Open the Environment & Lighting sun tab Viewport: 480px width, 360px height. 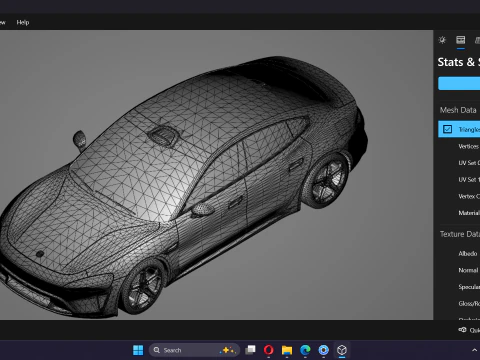click(442, 40)
